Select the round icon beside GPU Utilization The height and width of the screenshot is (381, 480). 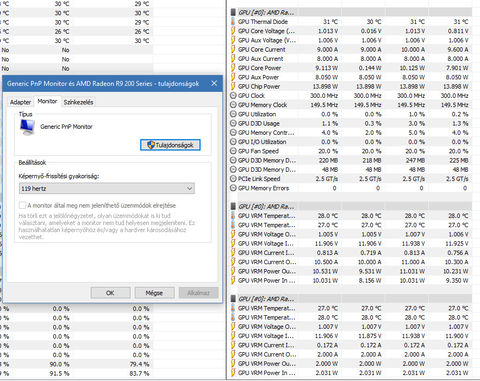click(x=233, y=114)
